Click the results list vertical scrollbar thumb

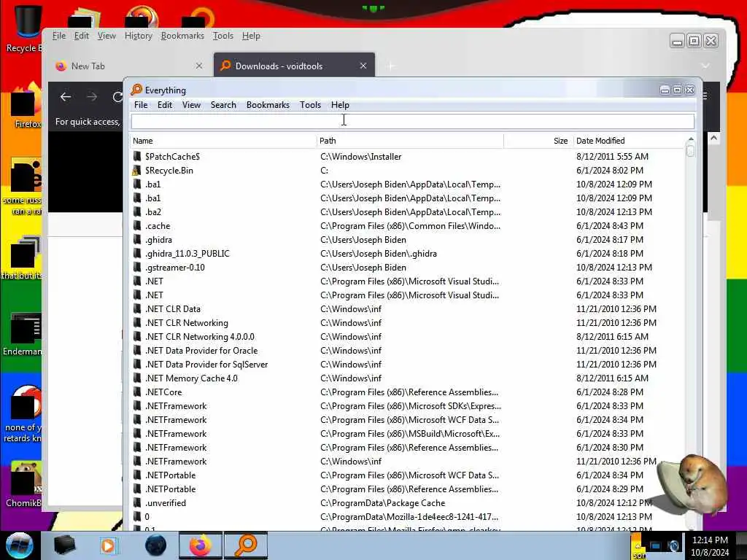pyautogui.click(x=690, y=150)
